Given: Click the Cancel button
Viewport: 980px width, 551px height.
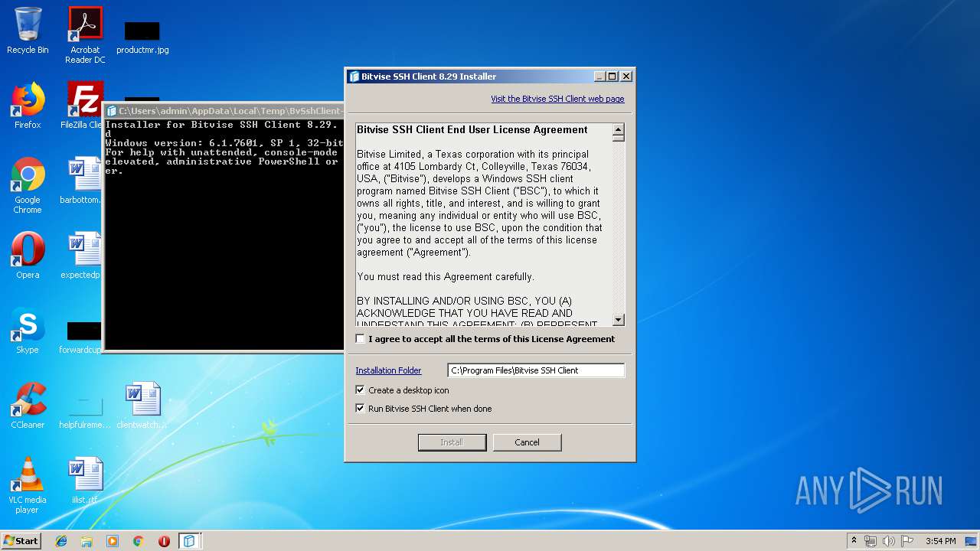Looking at the screenshot, I should click(x=527, y=442).
